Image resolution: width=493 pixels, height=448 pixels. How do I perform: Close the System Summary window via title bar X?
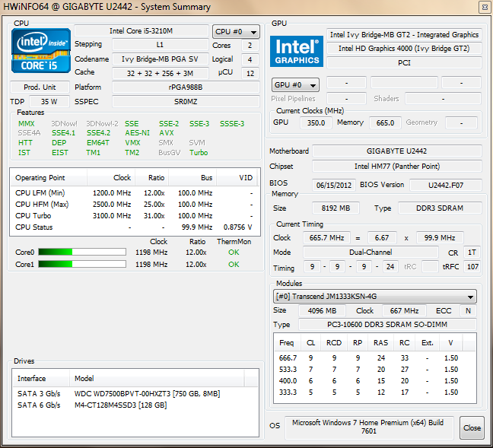point(485,7)
